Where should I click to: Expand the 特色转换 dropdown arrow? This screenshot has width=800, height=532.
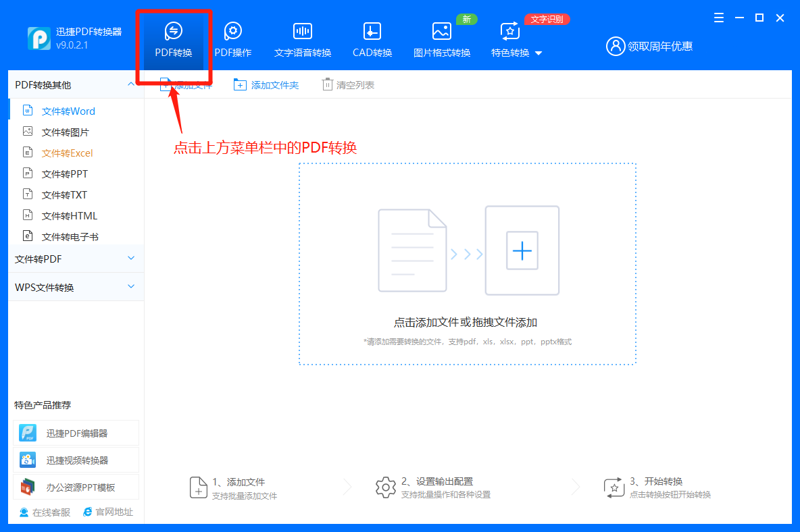(539, 53)
